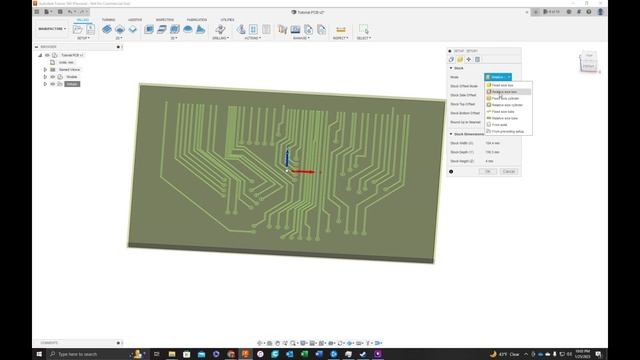Select the second 3D milling operation icon
Screen dimensions: 640x360
coord(162,29)
